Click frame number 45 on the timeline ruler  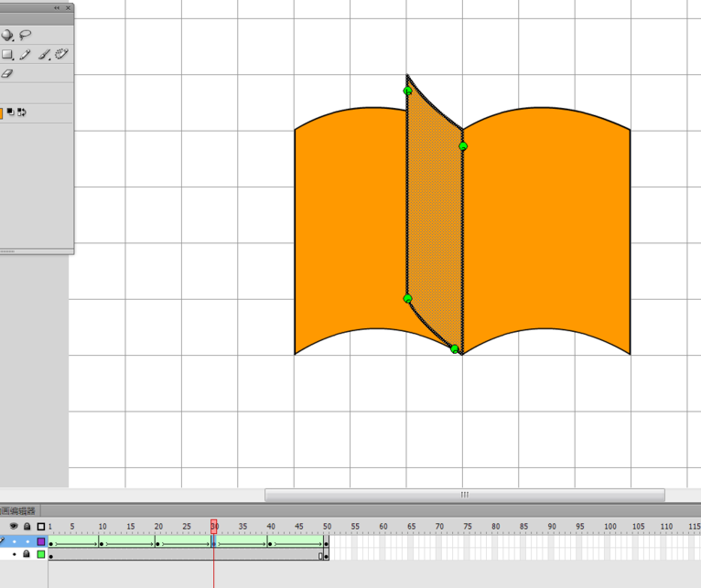point(299,527)
